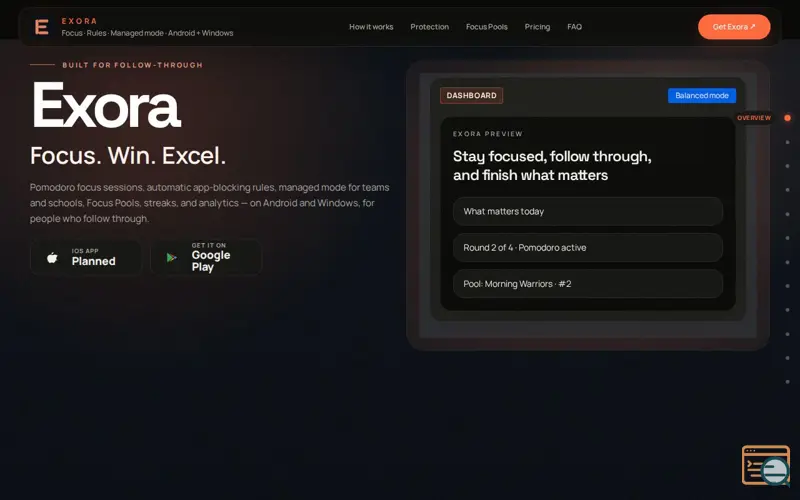Viewport: 800px width, 500px height.
Task: Click the BUILT FOR FOLLOW-THROUGH eyebrow text
Action: pyautogui.click(x=133, y=65)
